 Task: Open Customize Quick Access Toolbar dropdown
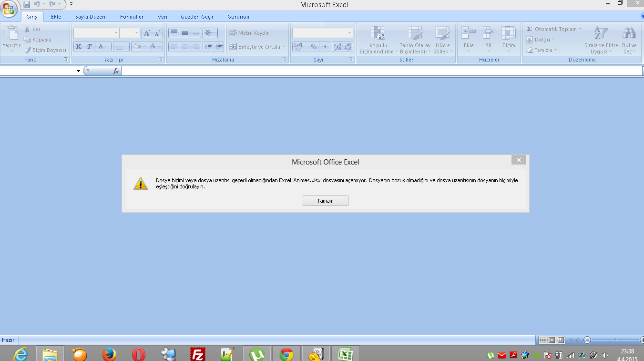(71, 4)
